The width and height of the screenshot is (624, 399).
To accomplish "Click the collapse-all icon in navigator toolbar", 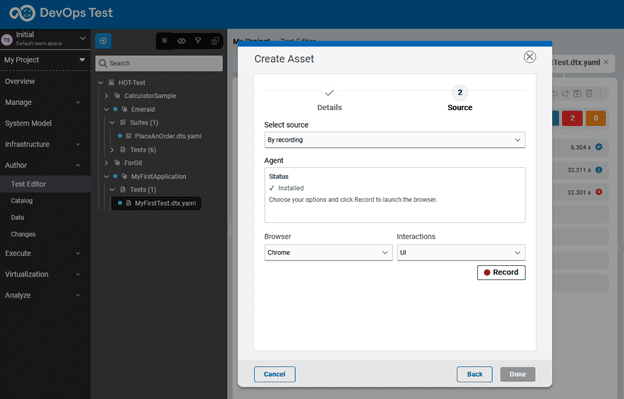I will click(215, 41).
